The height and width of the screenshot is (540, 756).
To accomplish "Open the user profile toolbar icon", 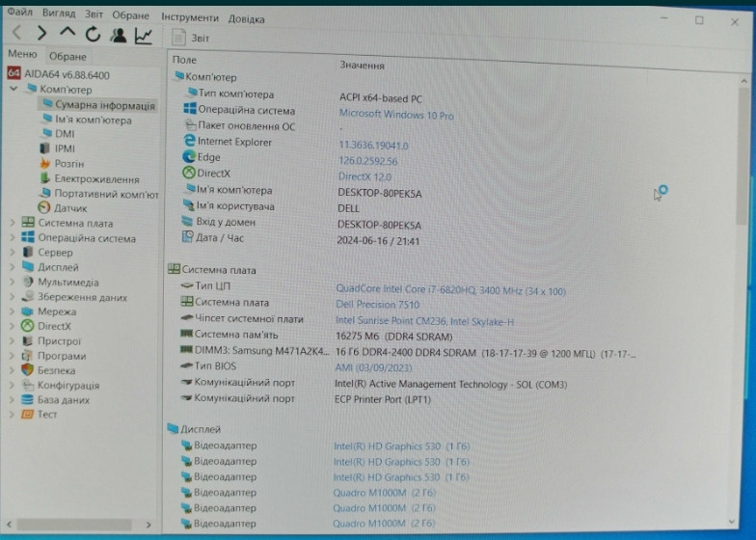I will [x=118, y=35].
